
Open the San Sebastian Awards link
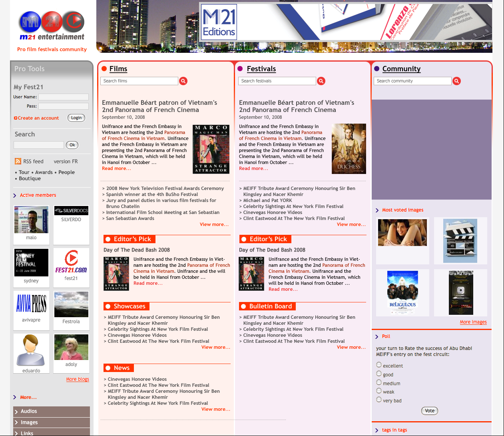coord(130,218)
